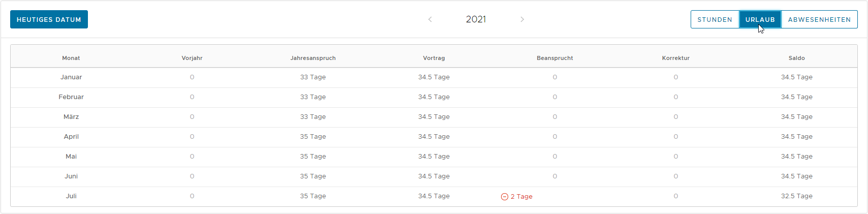Viewport: 868px width, 214px height.
Task: Select the Januar row
Action: click(71, 77)
